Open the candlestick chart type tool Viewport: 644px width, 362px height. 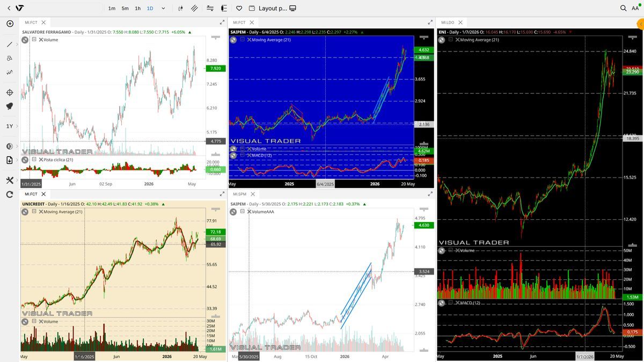180,8
